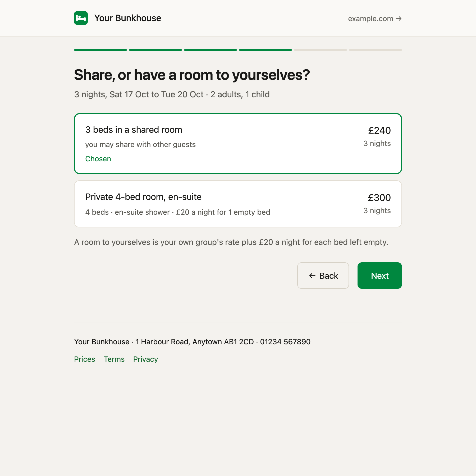
Task: Click the £240 price on shared room card
Action: [x=379, y=130]
